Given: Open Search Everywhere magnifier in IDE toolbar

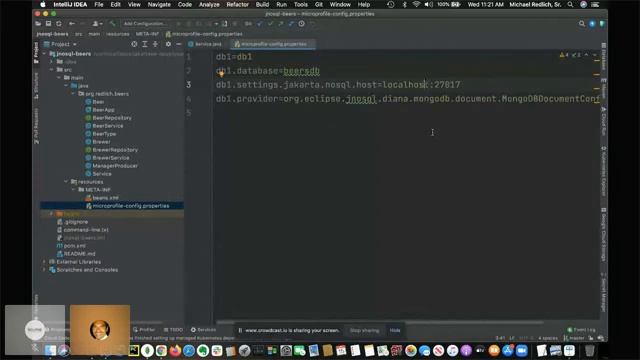Looking at the screenshot, I should coord(582,24).
